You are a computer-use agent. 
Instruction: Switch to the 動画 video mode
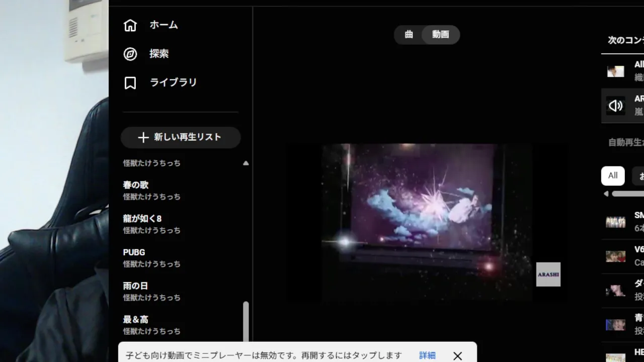[440, 35]
